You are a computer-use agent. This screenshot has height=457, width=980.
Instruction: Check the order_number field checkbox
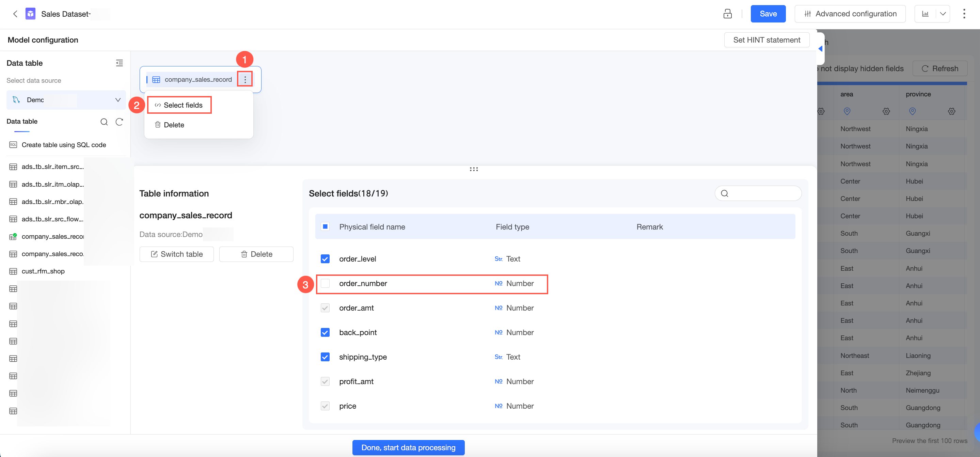(325, 283)
